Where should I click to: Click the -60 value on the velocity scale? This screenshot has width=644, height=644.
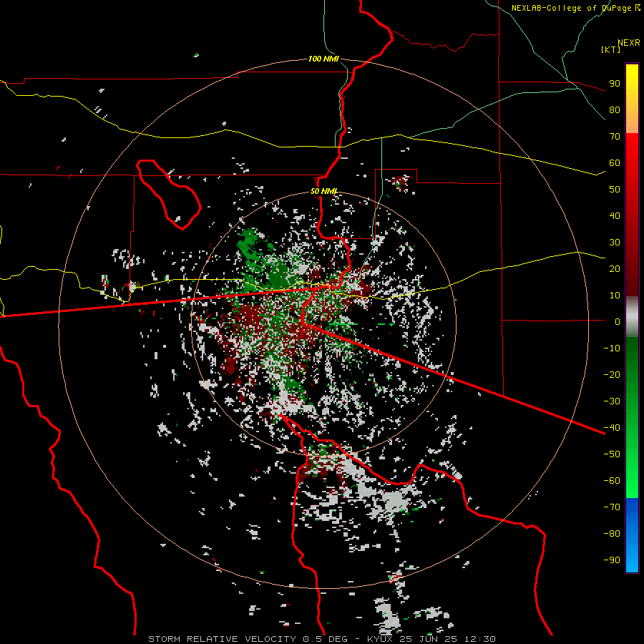pos(612,481)
